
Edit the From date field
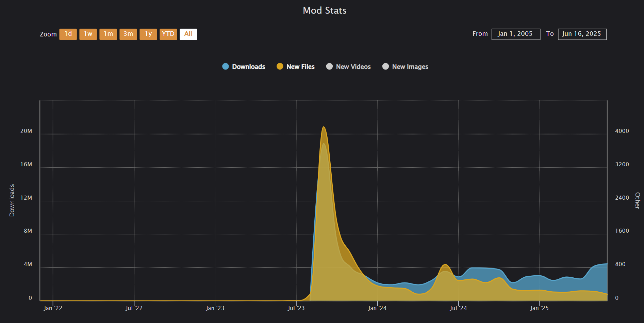(516, 34)
